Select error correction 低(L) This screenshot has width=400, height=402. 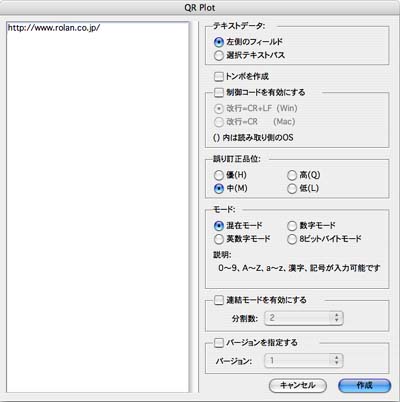click(x=292, y=189)
